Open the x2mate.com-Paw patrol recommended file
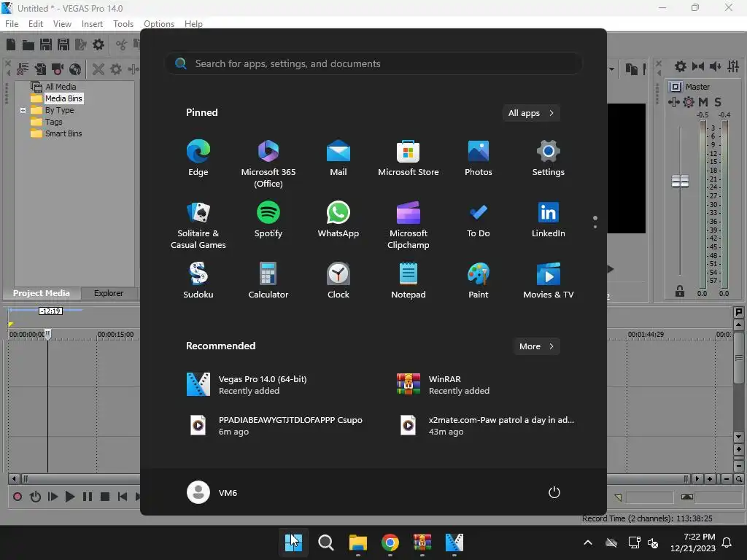The image size is (747, 560). (x=484, y=426)
